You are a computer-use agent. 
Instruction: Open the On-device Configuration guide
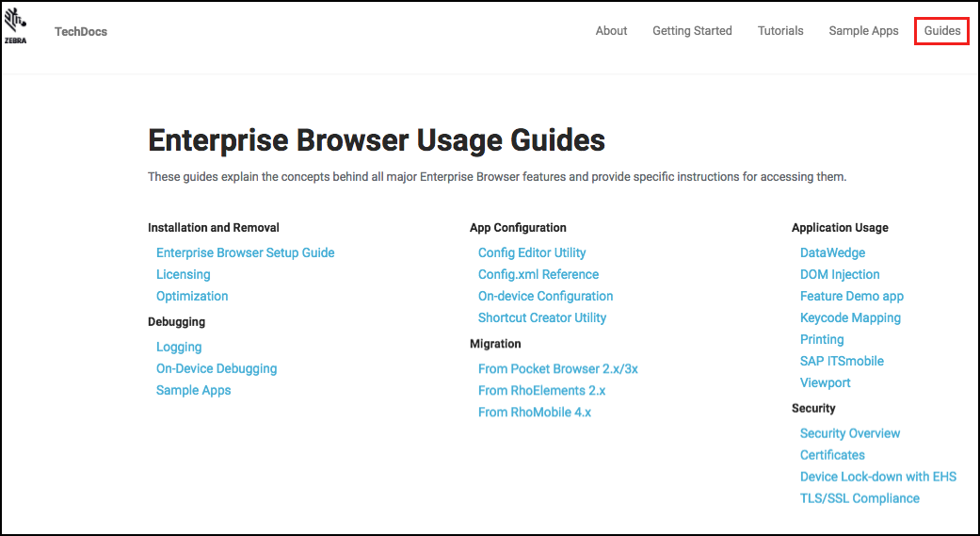[x=546, y=296]
